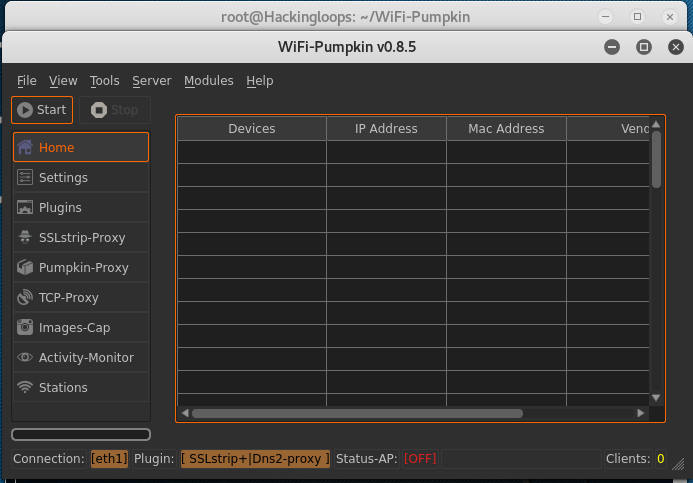
Task: Click the horizontal scroll left arrow
Action: coord(185,413)
